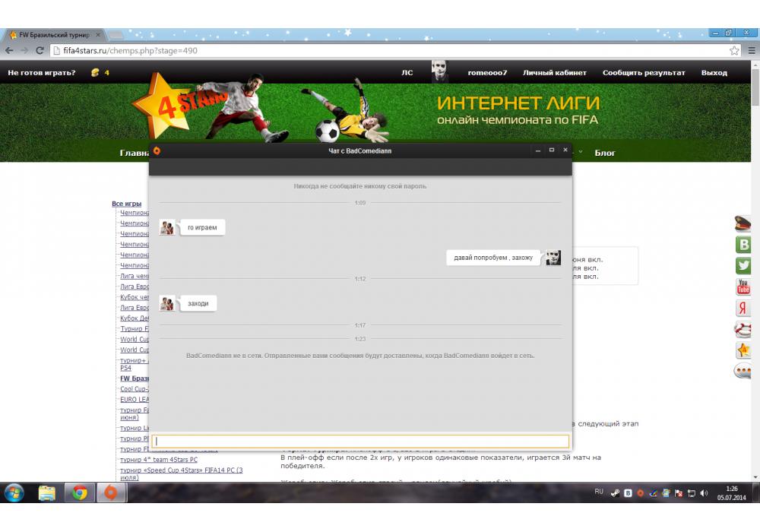Select bold 'FW Браз...' tournament link
760x532 pixels.
coord(135,378)
